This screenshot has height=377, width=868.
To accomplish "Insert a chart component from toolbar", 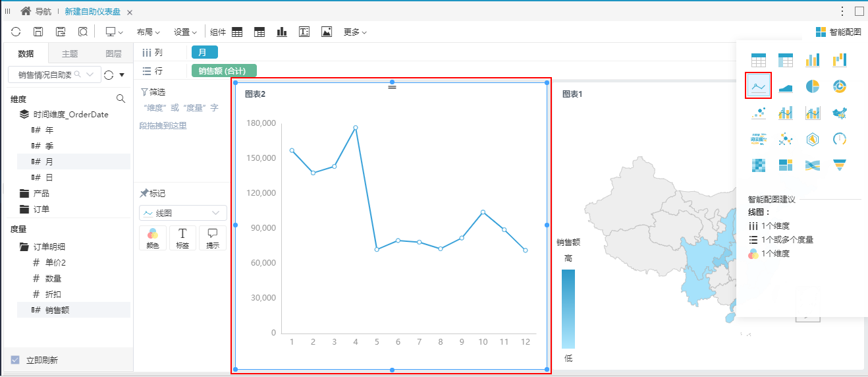I will [282, 32].
